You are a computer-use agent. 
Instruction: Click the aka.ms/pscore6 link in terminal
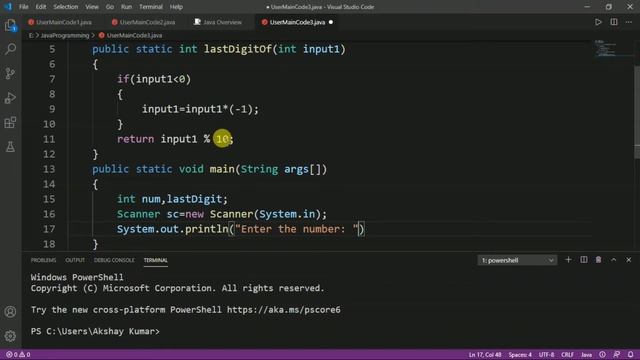(284, 310)
